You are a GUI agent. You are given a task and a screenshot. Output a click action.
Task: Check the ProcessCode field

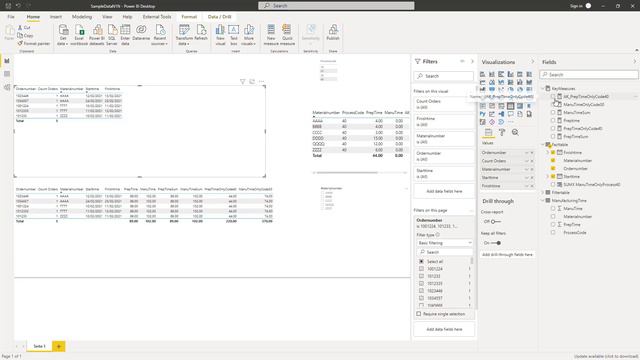(553, 232)
